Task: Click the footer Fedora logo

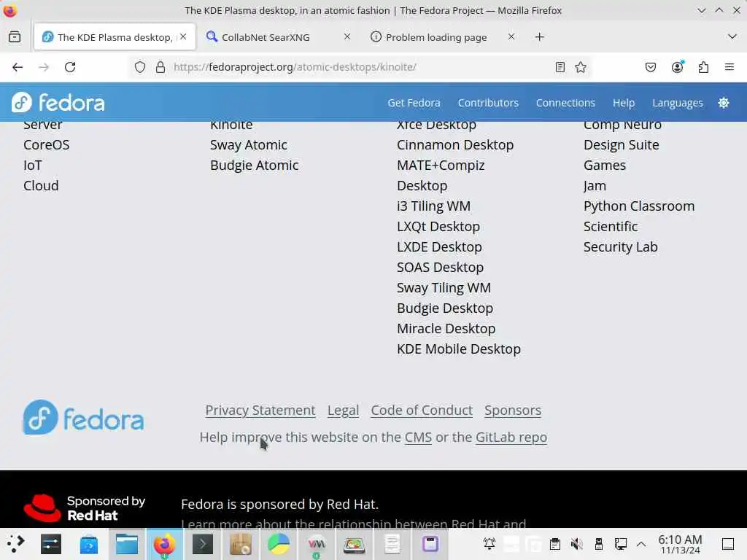Action: point(83,418)
